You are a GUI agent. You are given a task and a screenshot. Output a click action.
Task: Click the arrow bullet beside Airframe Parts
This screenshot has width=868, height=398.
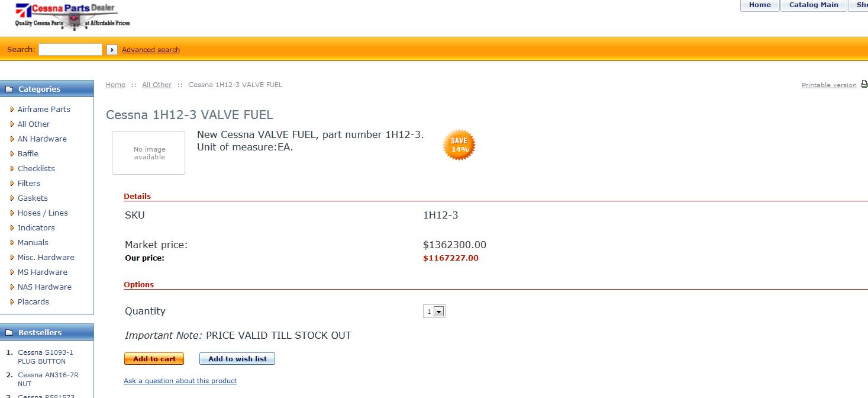pyautogui.click(x=12, y=110)
